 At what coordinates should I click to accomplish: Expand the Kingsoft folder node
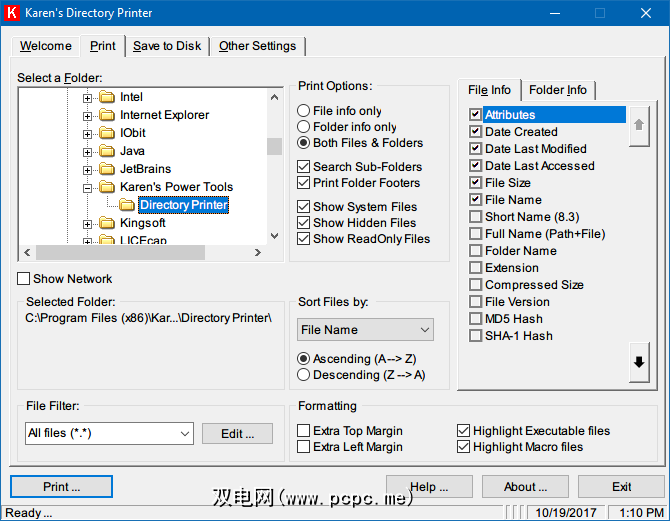[87, 224]
